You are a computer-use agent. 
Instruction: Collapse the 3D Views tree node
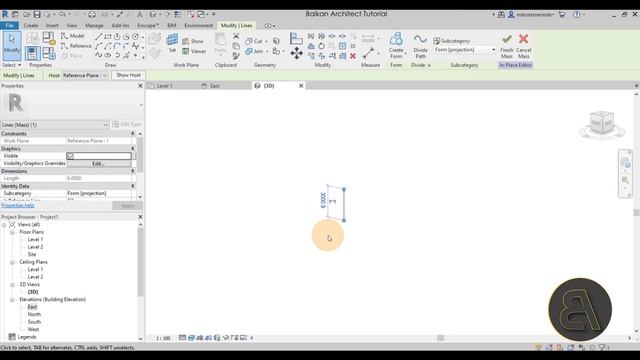[x=12, y=285]
